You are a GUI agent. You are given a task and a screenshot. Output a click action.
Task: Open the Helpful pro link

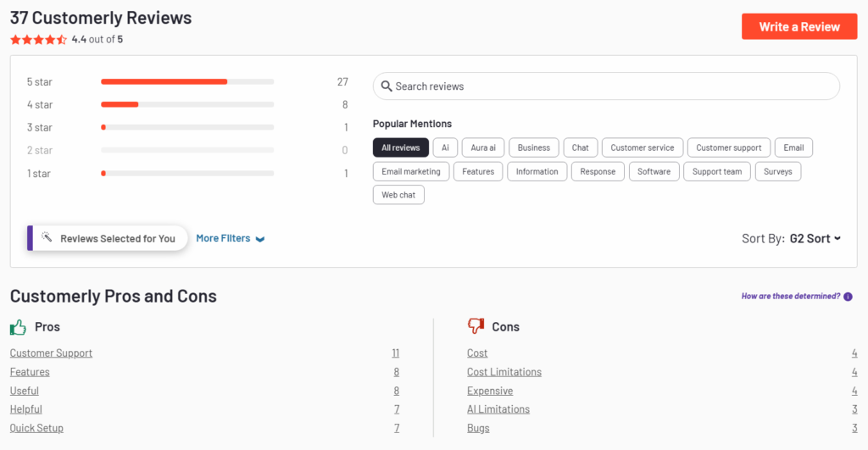pyautogui.click(x=26, y=409)
